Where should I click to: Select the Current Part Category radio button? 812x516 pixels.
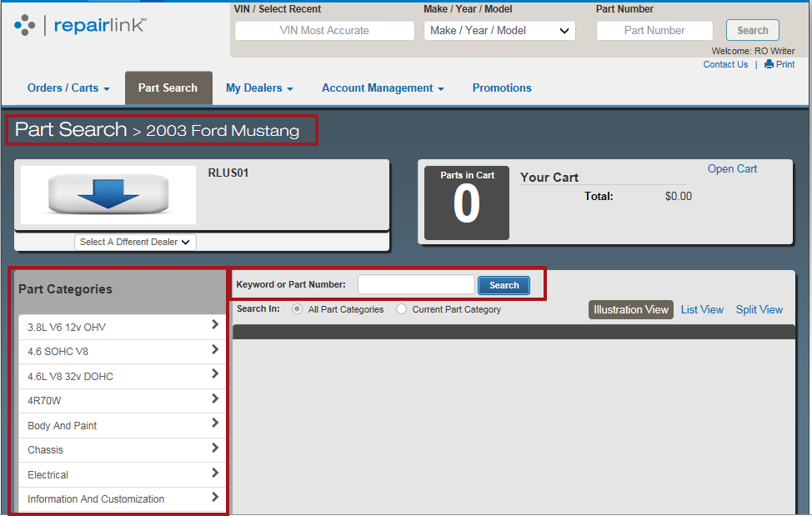401,309
